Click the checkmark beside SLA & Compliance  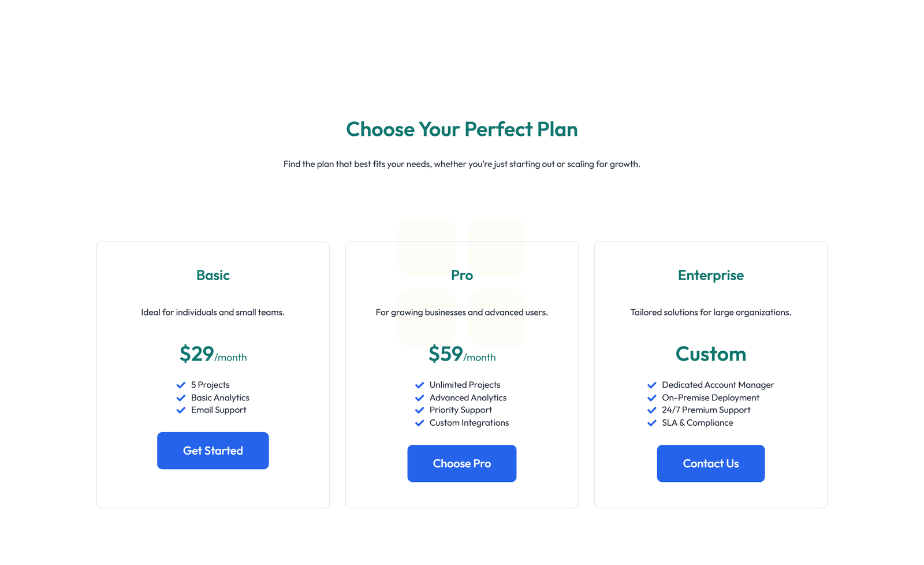pos(652,423)
